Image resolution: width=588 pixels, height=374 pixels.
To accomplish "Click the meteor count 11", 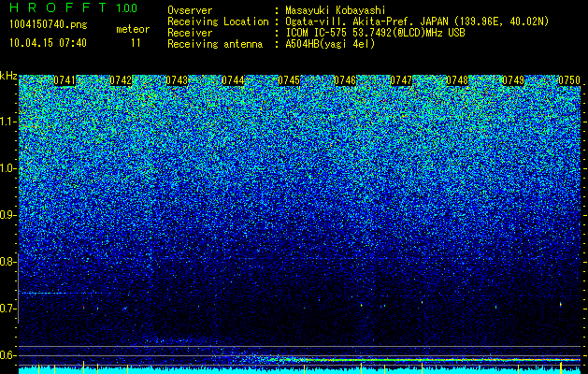I will point(136,43).
